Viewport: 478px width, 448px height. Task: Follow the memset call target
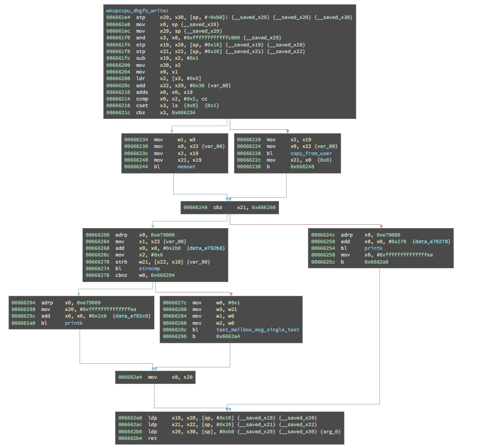coord(186,167)
